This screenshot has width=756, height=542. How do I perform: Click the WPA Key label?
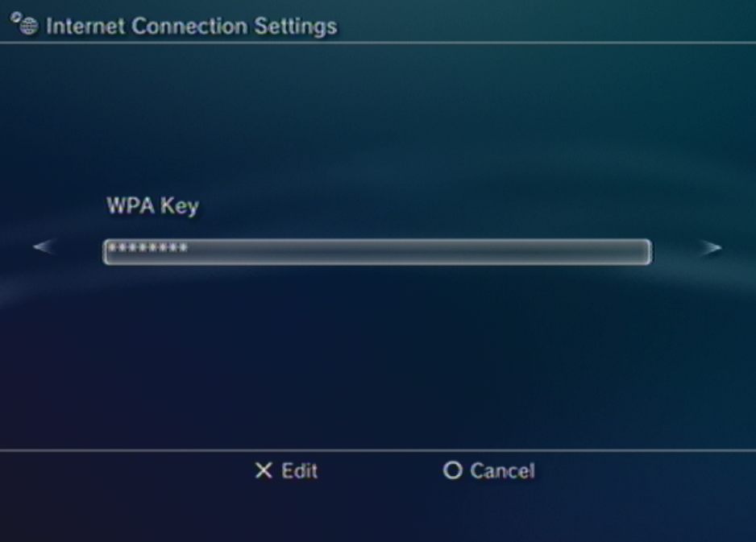152,206
